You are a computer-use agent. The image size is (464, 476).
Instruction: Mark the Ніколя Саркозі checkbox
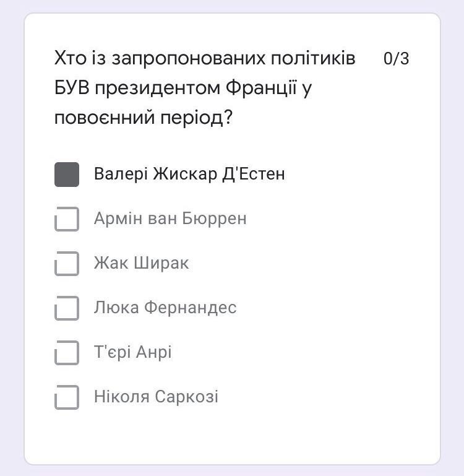tap(67, 397)
